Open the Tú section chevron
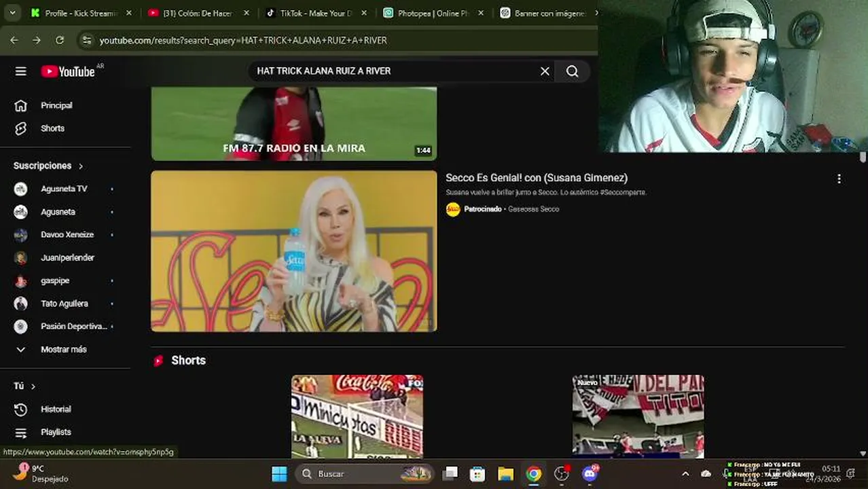 tap(33, 386)
